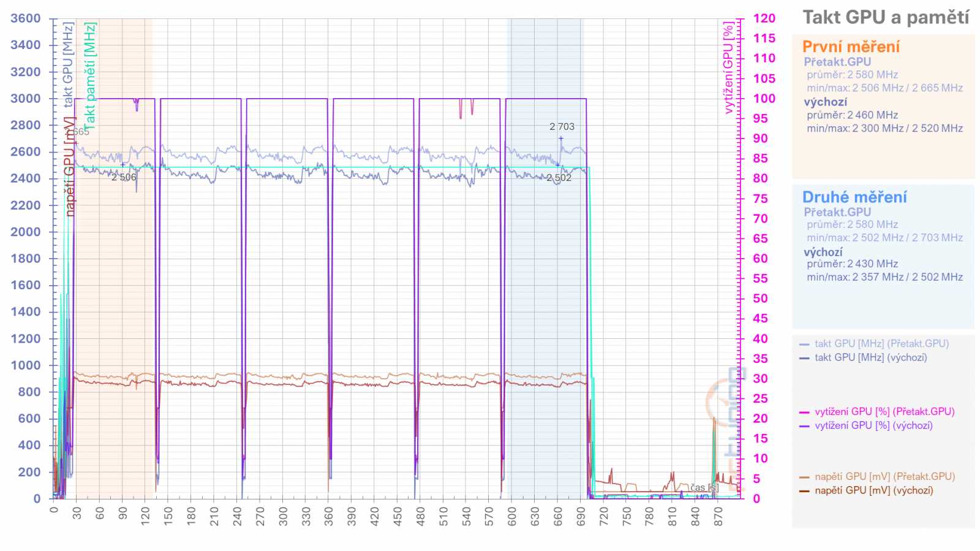Image resolution: width=980 pixels, height=551 pixels.
Task: Click 'min/max: 2 506 MHz / 2 665 MHz' text
Action: (x=884, y=88)
